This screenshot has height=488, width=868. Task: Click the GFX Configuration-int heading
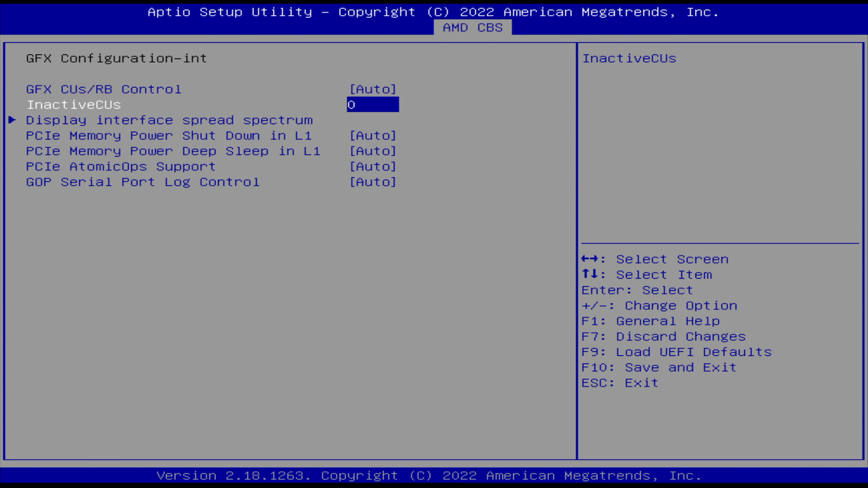117,58
